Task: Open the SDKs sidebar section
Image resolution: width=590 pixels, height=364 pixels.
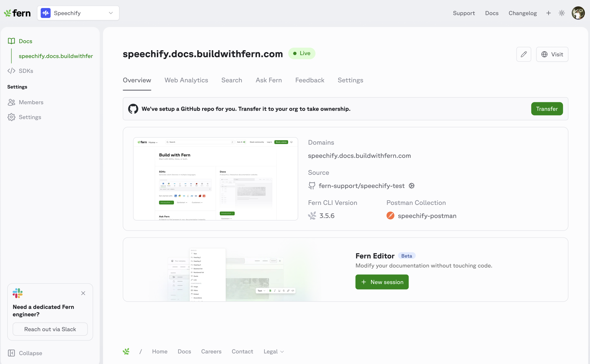Action: tap(26, 71)
